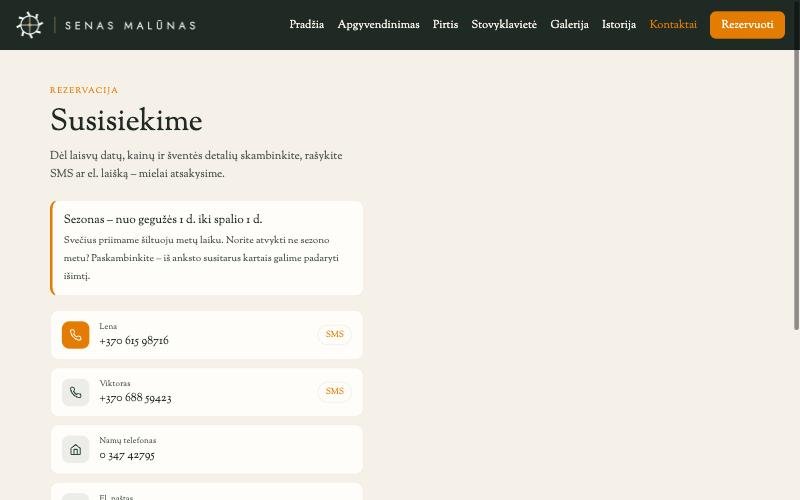The image size is (800, 500).
Task: Click the Viktoras name label
Action: 115,383
